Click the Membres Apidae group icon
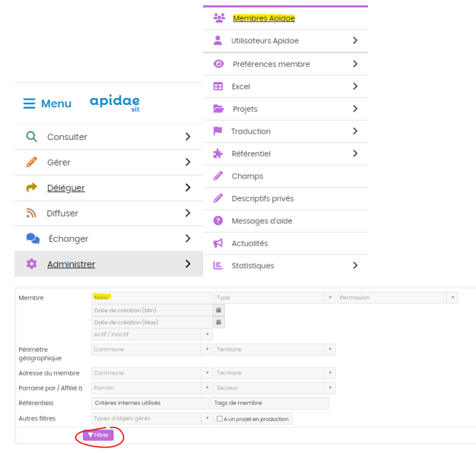This screenshot has width=476, height=453. [x=219, y=18]
